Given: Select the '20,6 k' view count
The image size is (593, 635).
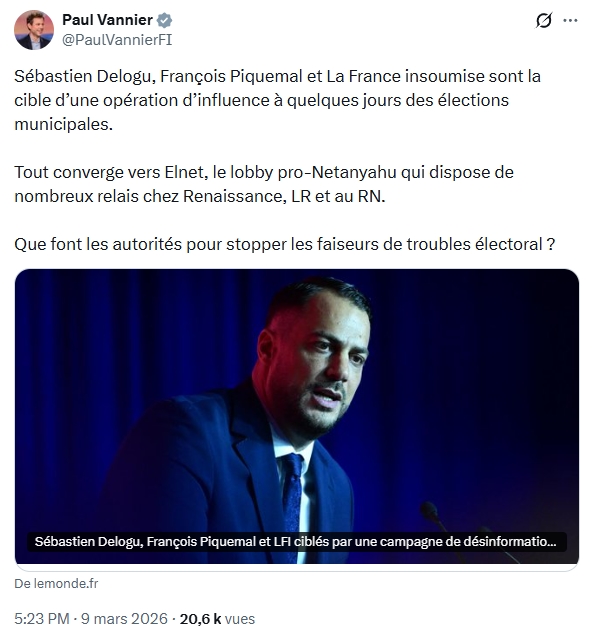Looking at the screenshot, I should (x=201, y=619).
